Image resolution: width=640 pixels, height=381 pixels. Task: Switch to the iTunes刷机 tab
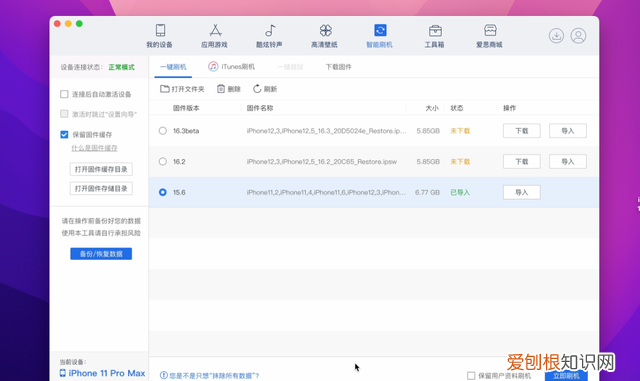[231, 67]
